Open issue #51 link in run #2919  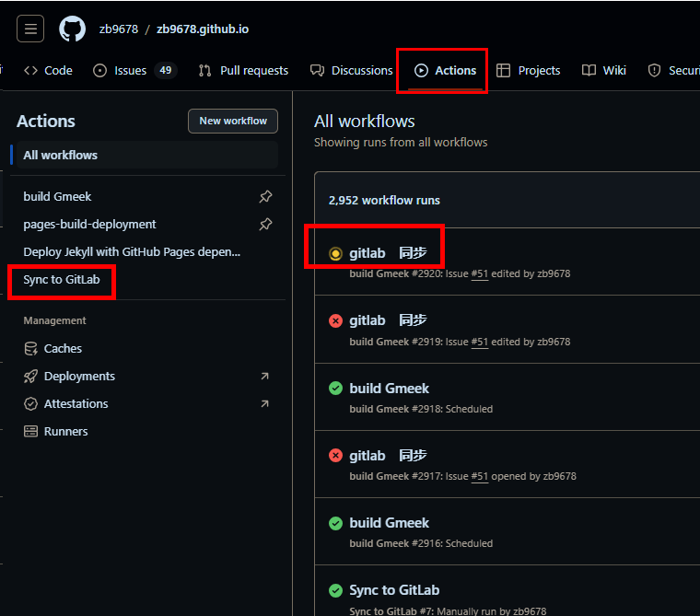pos(480,342)
